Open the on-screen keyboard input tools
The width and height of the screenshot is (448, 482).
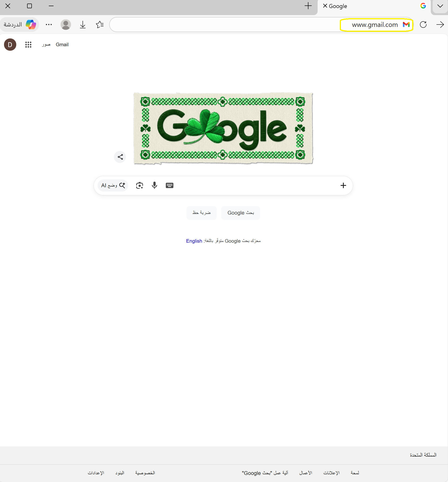coord(170,186)
